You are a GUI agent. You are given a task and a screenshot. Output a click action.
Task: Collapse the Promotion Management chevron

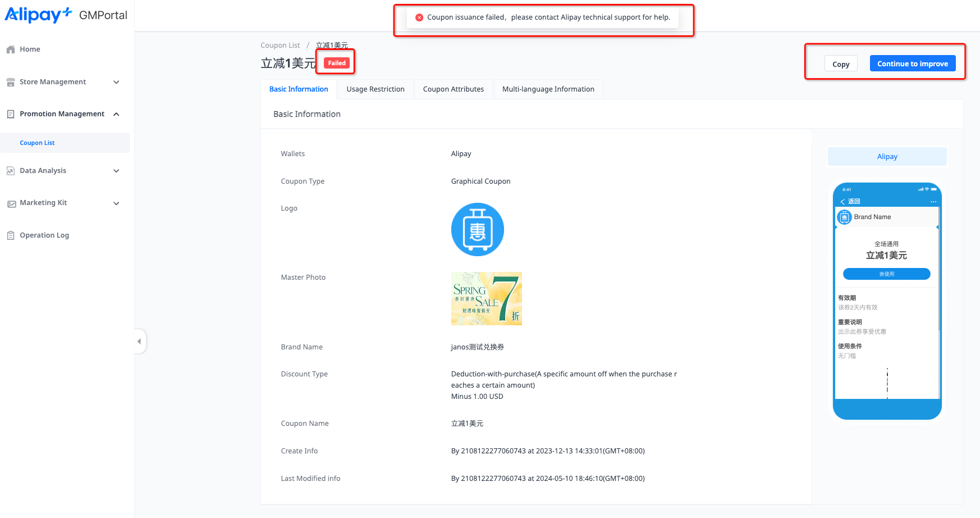pos(116,114)
